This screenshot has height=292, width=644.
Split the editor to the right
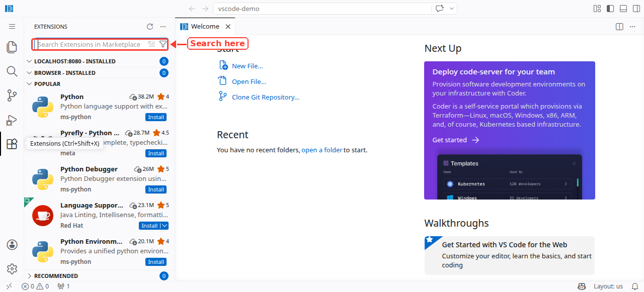click(620, 27)
